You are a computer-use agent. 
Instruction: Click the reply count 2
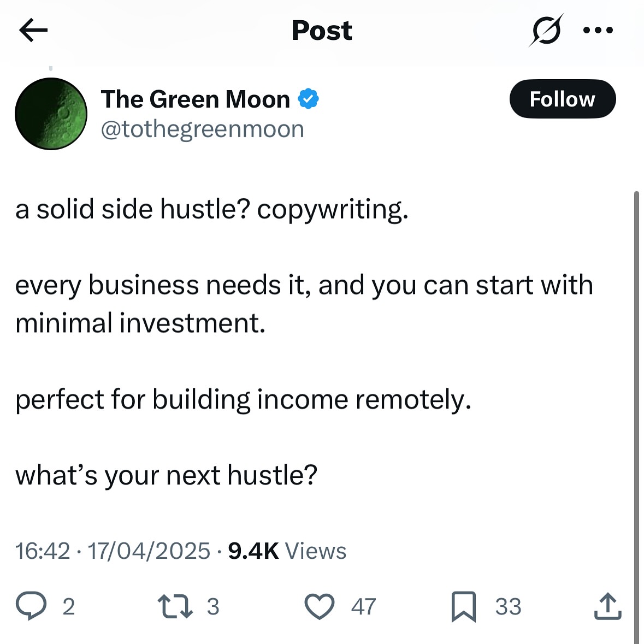coord(69,606)
